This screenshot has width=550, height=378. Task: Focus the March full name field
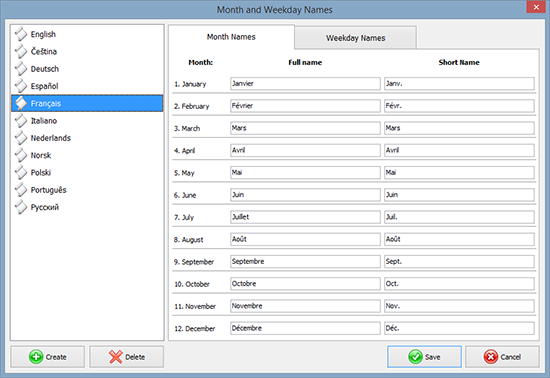[305, 128]
